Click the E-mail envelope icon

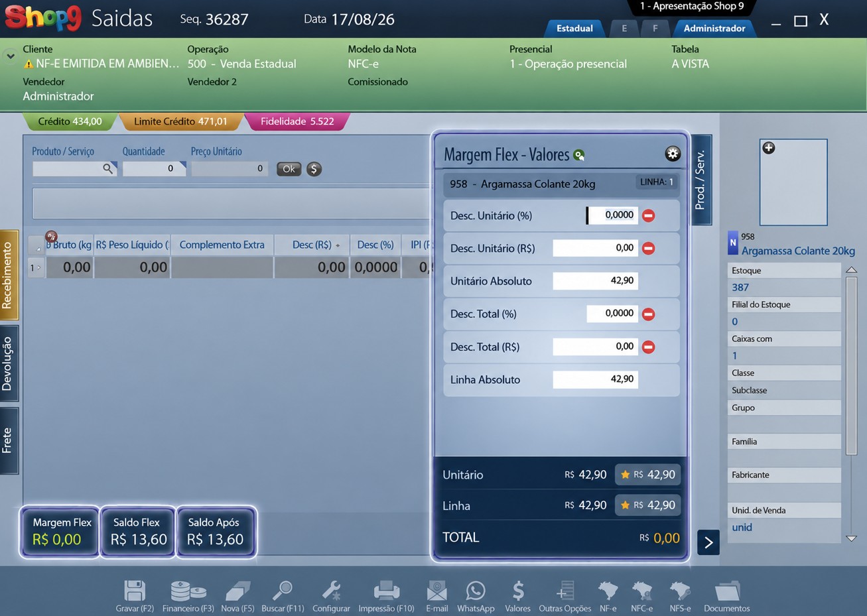click(x=436, y=590)
